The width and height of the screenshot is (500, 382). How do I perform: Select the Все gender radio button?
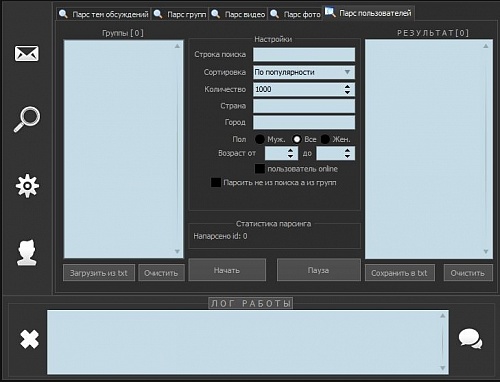click(297, 139)
